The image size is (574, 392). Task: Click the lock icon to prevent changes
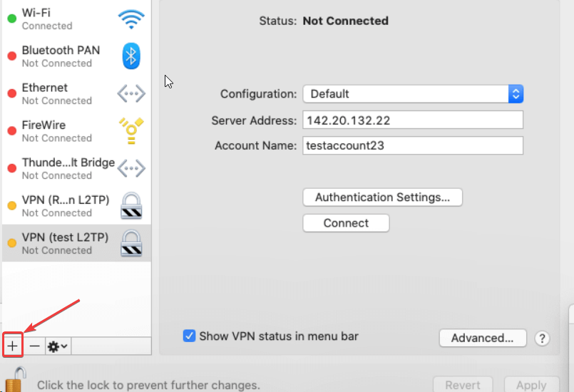click(x=17, y=379)
